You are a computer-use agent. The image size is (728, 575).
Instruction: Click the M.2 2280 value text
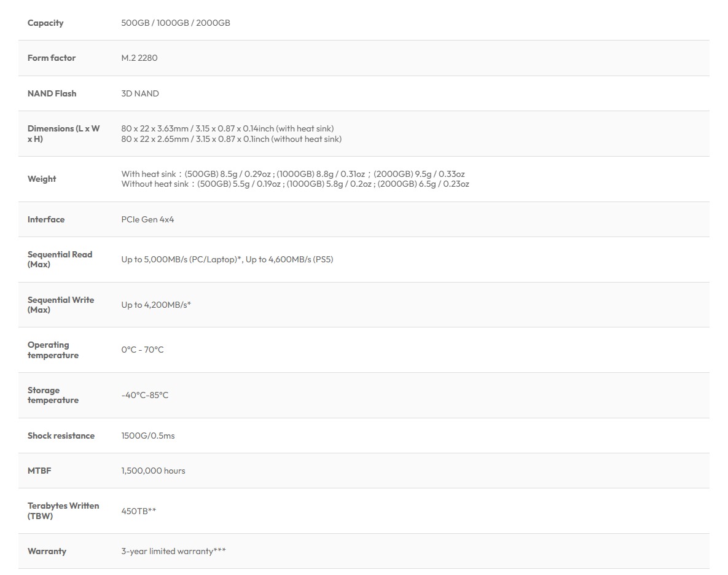point(139,58)
